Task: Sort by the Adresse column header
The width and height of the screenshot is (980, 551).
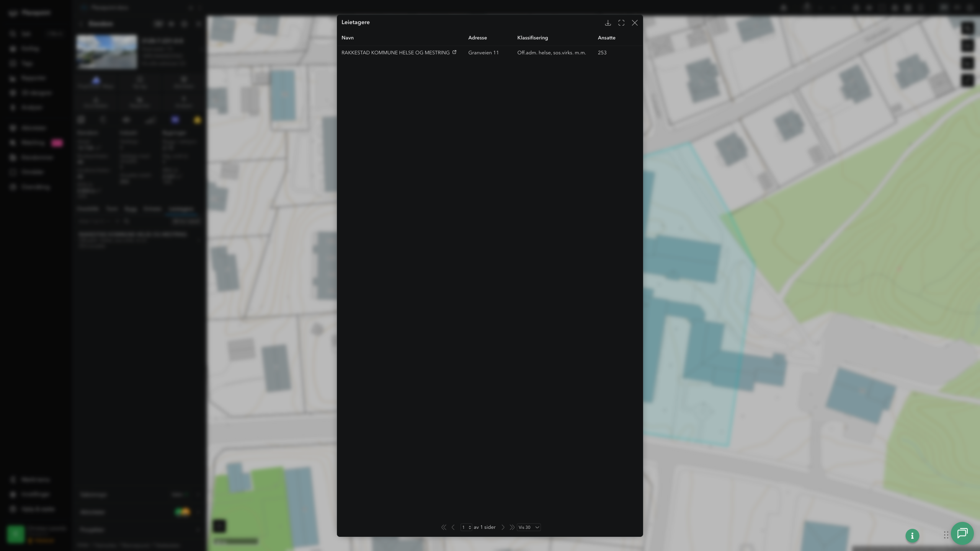Action: tap(477, 38)
